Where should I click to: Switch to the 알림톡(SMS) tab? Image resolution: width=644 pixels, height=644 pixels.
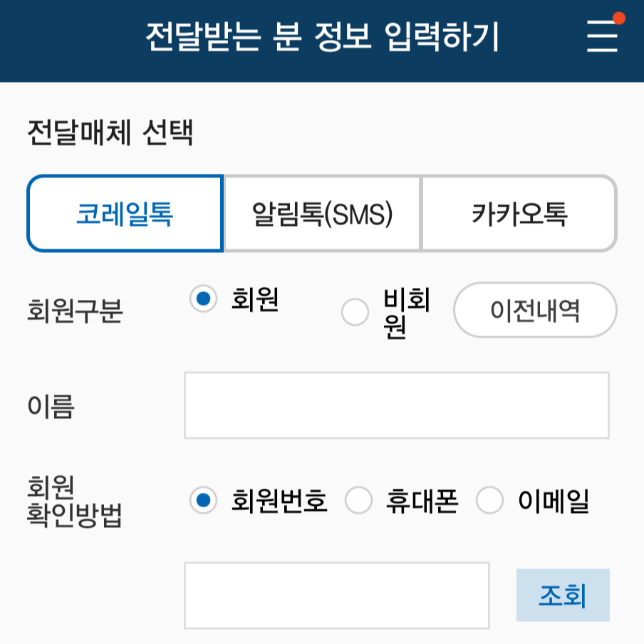pyautogui.click(x=321, y=212)
